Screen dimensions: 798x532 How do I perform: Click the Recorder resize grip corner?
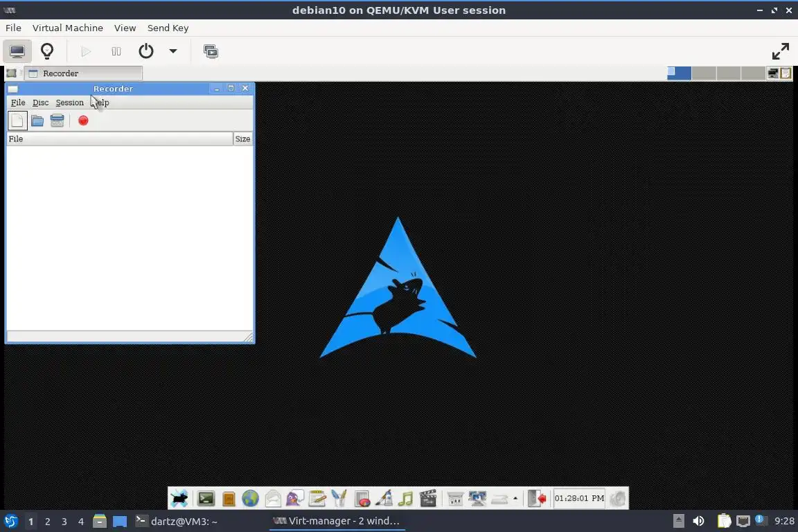248,337
